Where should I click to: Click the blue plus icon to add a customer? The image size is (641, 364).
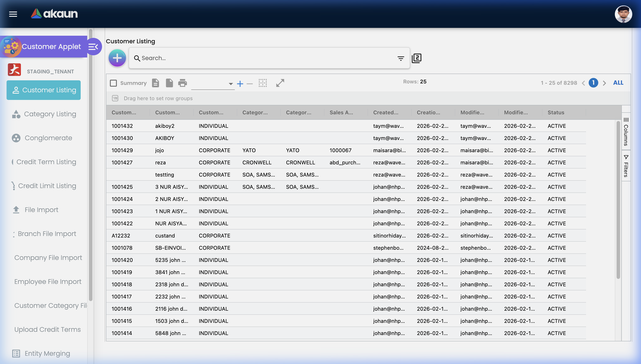click(117, 58)
